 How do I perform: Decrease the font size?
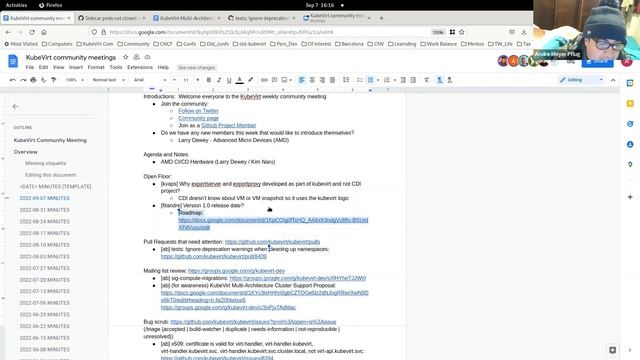(x=174, y=80)
